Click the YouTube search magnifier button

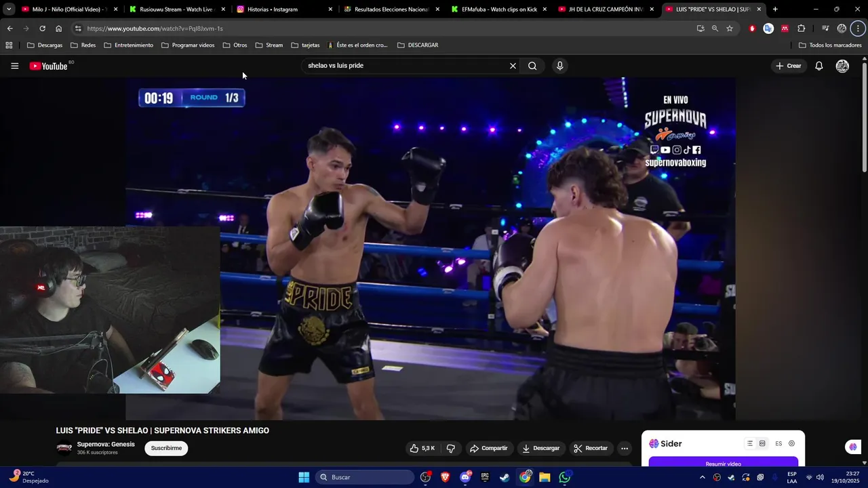(532, 66)
